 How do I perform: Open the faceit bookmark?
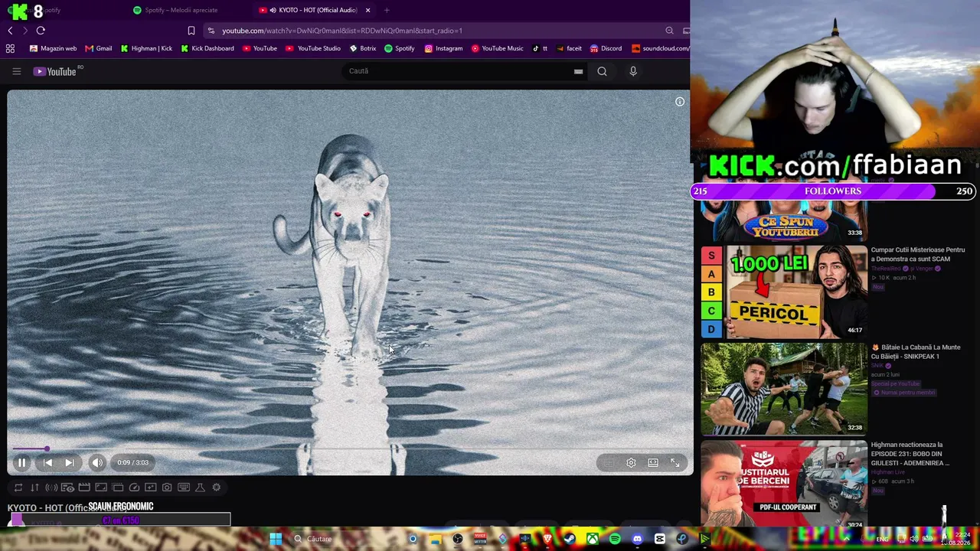point(569,48)
